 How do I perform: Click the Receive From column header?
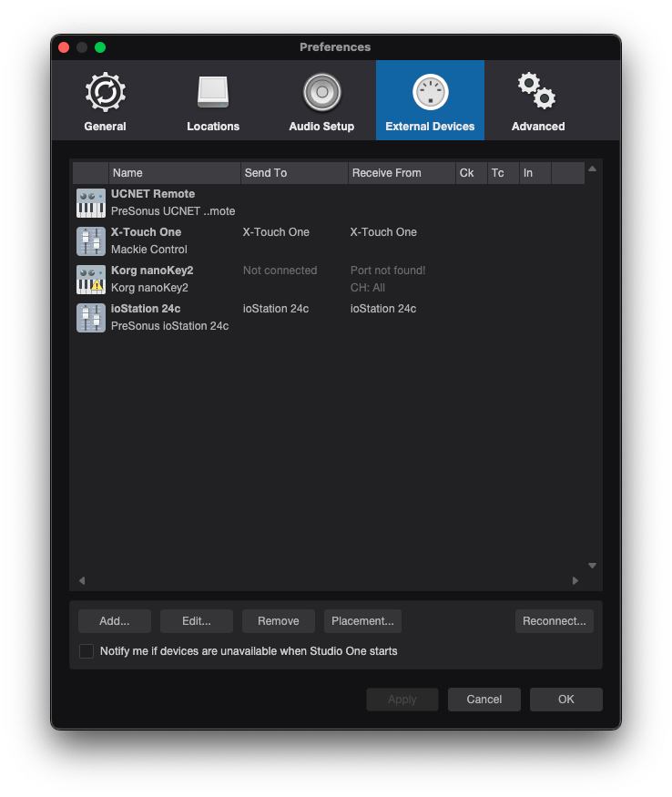click(x=402, y=173)
